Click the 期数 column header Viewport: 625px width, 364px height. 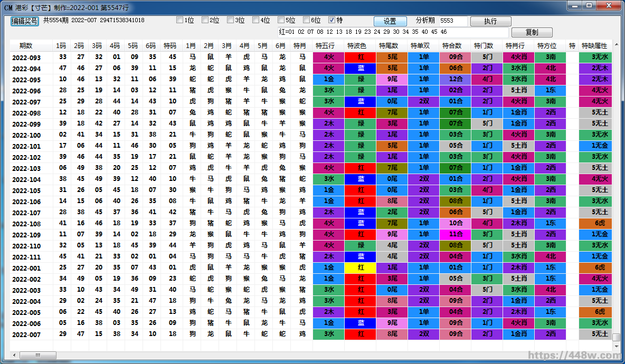pos(26,46)
